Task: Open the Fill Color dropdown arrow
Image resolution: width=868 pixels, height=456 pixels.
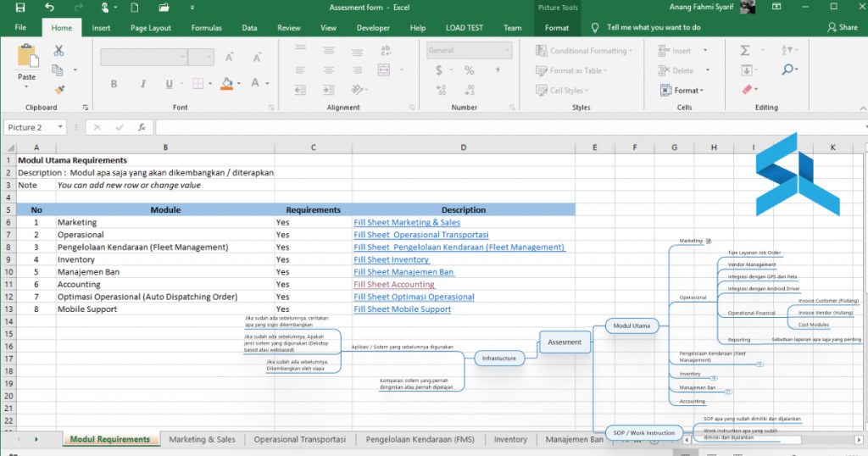Action: [238, 84]
